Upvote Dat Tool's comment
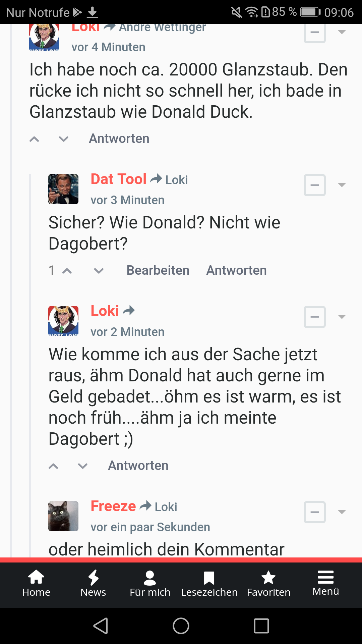Screen dimensions: 362x644 click(67, 271)
